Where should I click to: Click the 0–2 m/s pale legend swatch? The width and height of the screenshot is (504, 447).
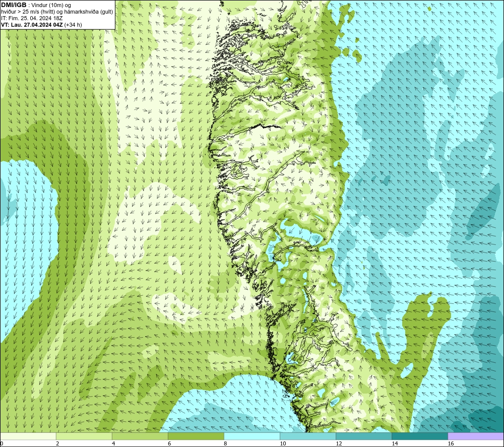click(28, 436)
